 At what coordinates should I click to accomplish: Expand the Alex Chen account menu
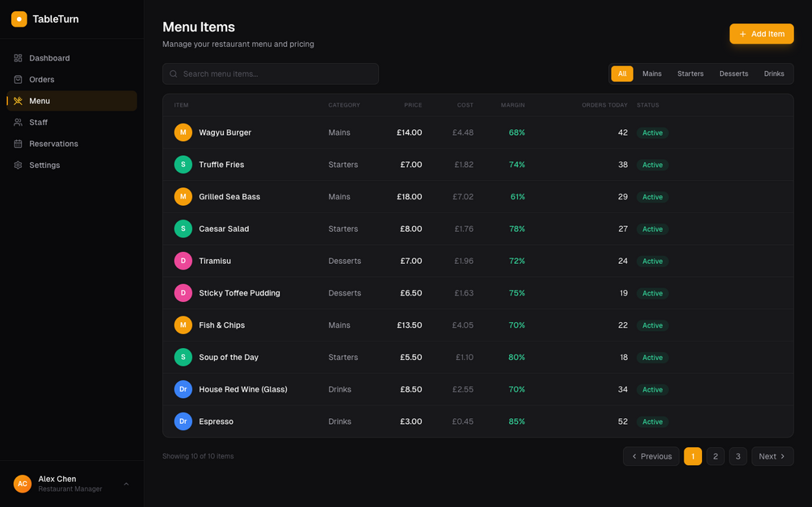pyautogui.click(x=126, y=484)
